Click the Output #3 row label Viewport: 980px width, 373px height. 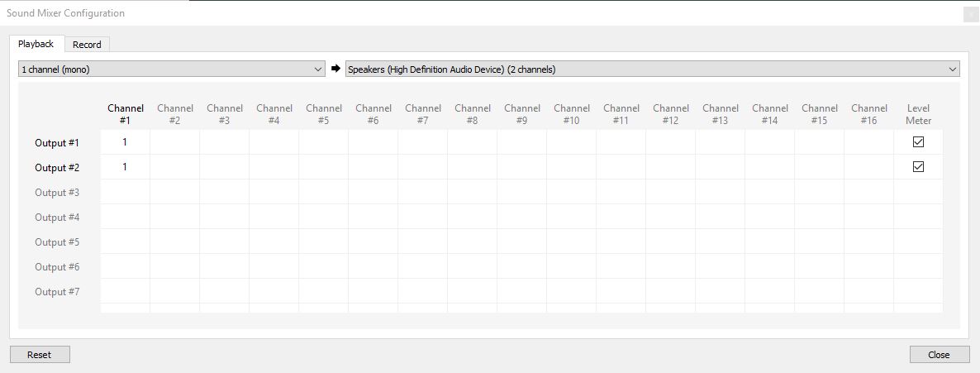pos(57,192)
